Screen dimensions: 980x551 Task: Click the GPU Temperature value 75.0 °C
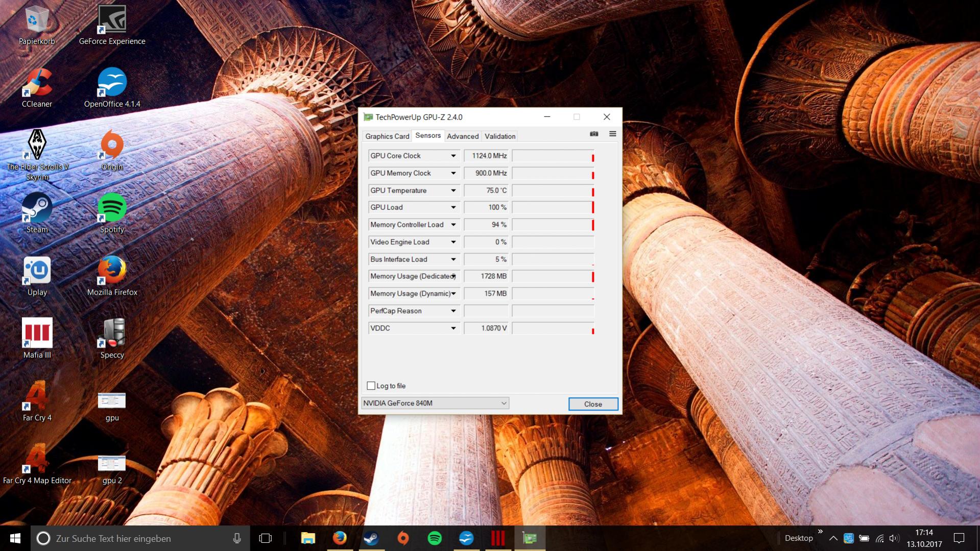(x=486, y=190)
